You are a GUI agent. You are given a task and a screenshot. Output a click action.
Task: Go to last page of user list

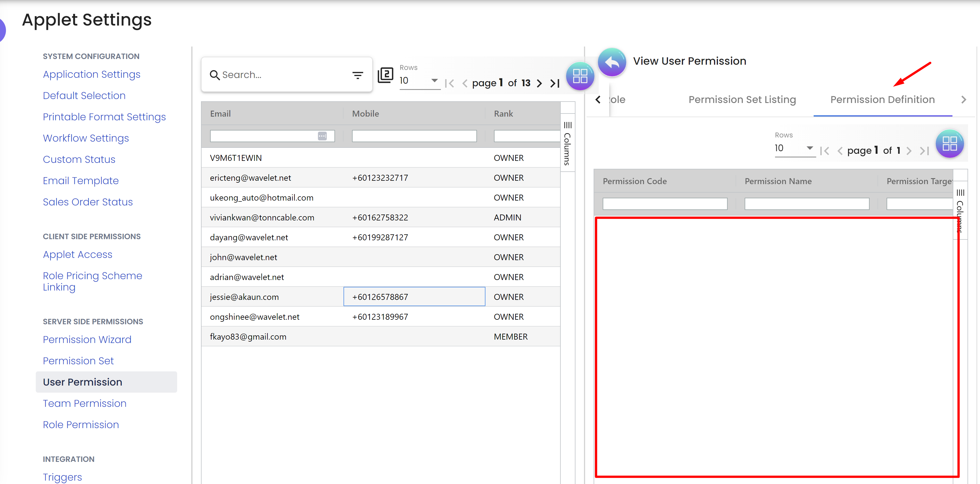pyautogui.click(x=555, y=83)
